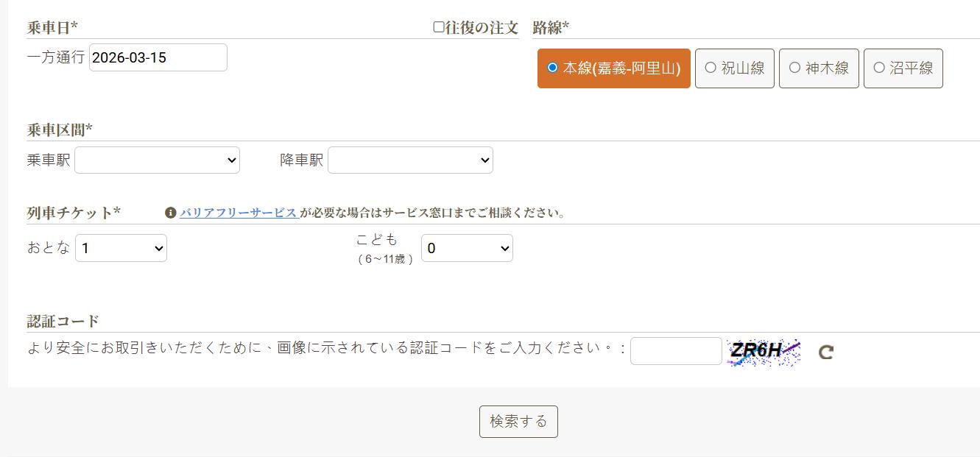Expand the おとな adult ticket count dropdown

[121, 248]
